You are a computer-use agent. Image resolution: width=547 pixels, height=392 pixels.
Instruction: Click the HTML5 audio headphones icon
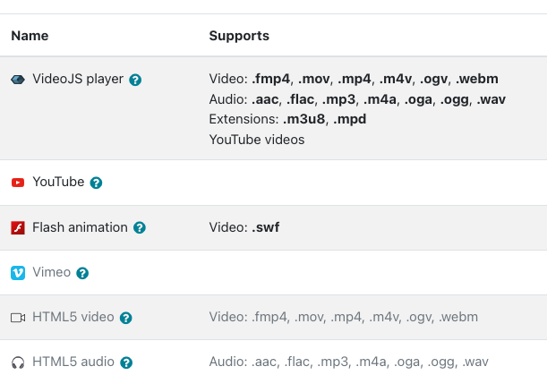18,362
